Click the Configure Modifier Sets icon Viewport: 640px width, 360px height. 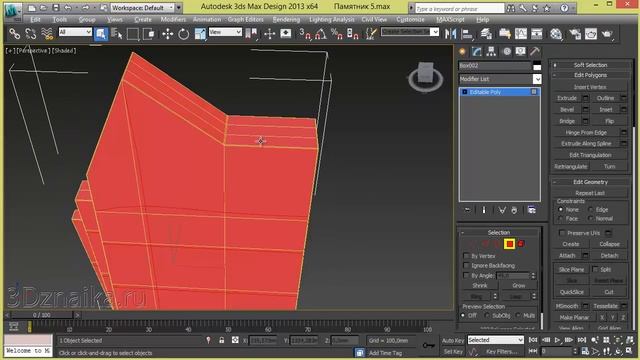(531, 210)
